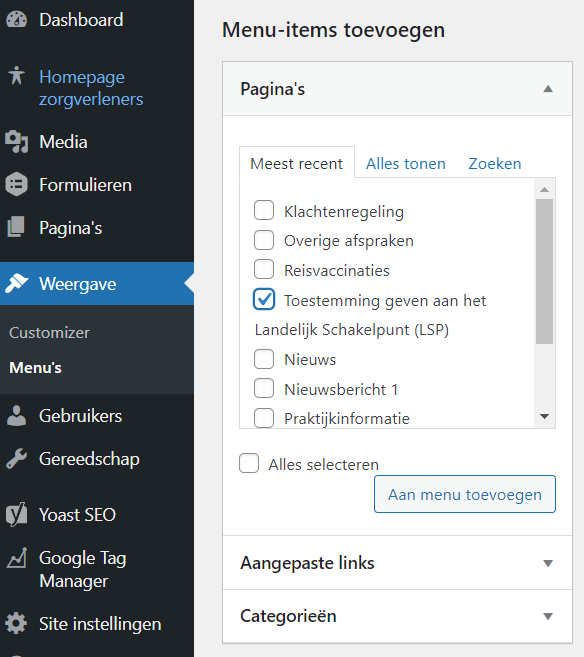Open the Formulieren forms icon

(16, 184)
